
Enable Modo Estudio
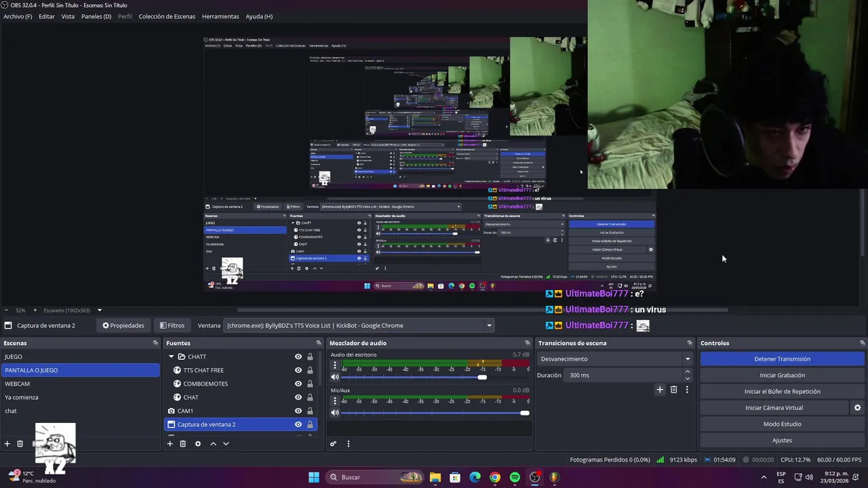(x=782, y=424)
